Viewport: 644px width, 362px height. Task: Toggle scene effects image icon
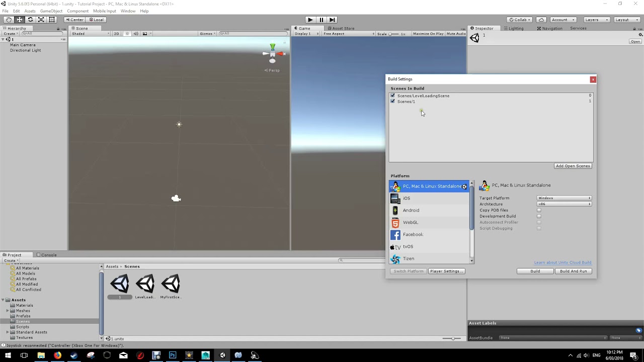pos(145,34)
